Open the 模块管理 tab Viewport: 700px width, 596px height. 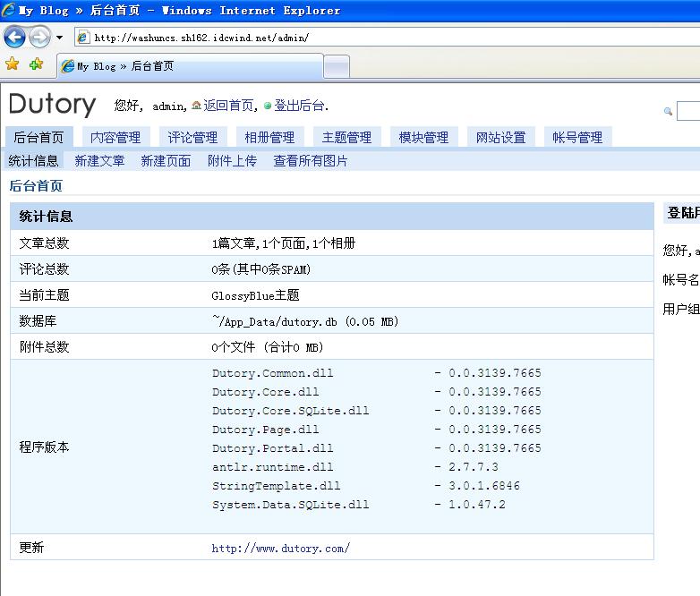point(423,137)
